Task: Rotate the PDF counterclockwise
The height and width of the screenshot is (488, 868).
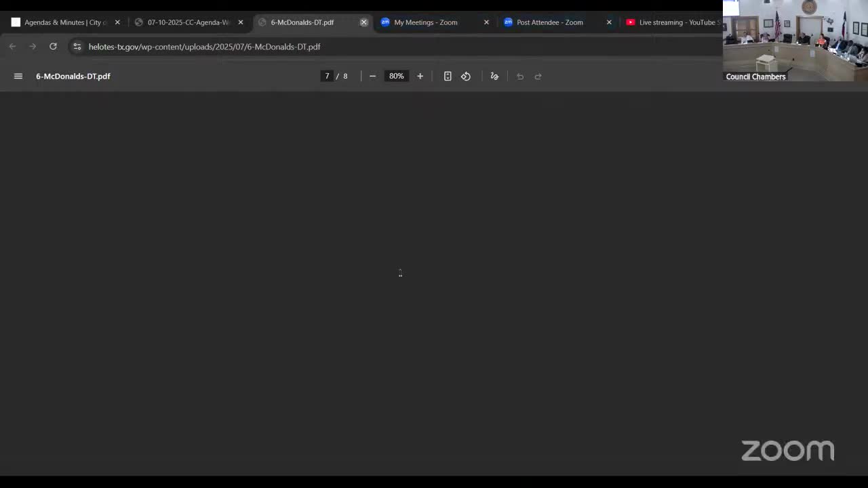Action: [x=466, y=77]
